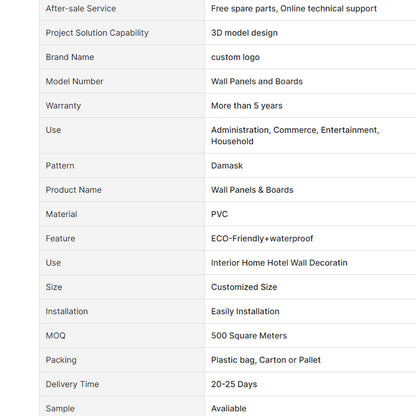This screenshot has height=416, width=416.
Task: Click 'Plastic bag, Carton or Pallet' packing text
Action: [266, 360]
